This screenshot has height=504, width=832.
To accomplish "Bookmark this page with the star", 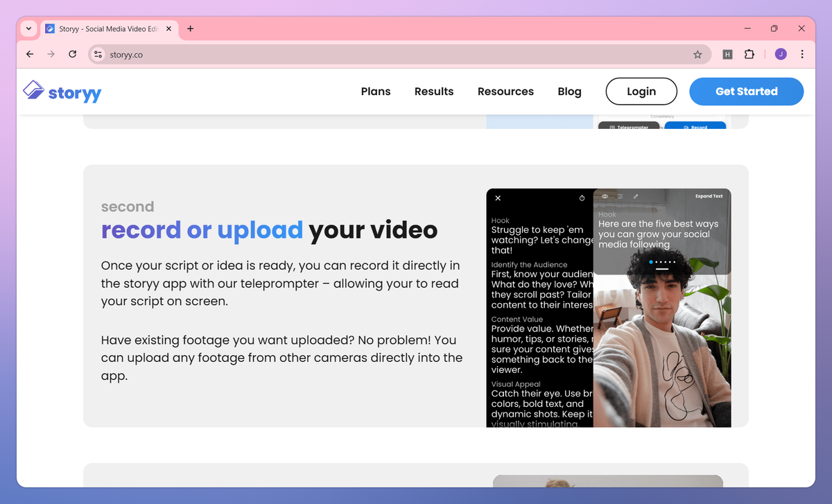I will tap(697, 54).
